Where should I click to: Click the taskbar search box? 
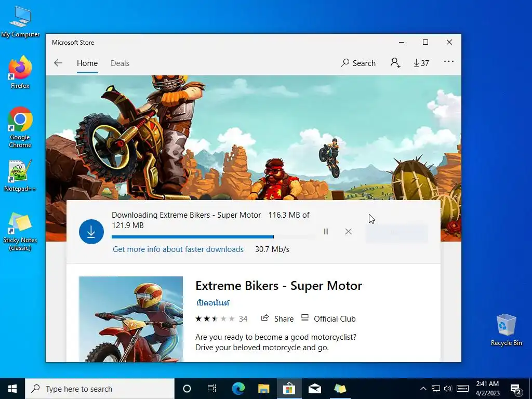[x=100, y=389]
